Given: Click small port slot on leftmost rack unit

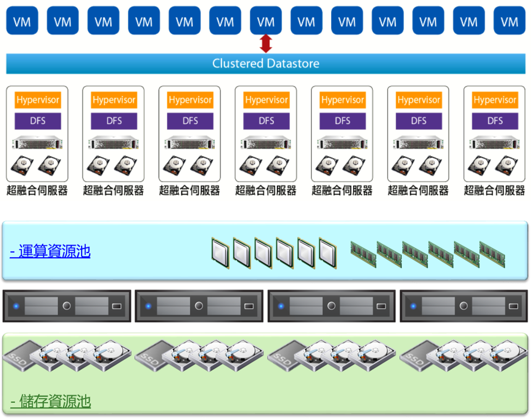Looking at the screenshot, I should coord(116,306).
